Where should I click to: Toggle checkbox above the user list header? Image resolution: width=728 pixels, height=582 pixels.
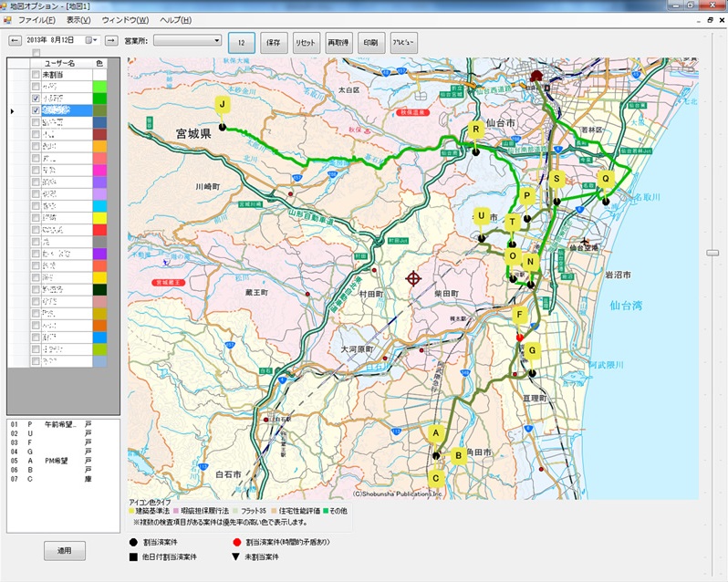(36, 54)
